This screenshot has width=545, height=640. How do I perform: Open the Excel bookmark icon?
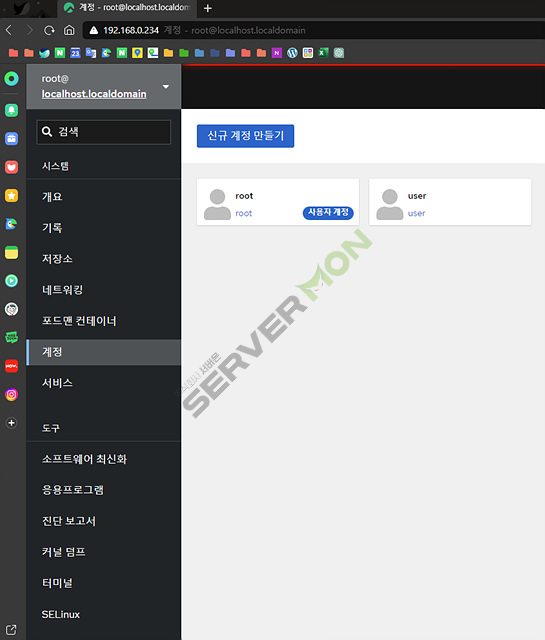[323, 53]
